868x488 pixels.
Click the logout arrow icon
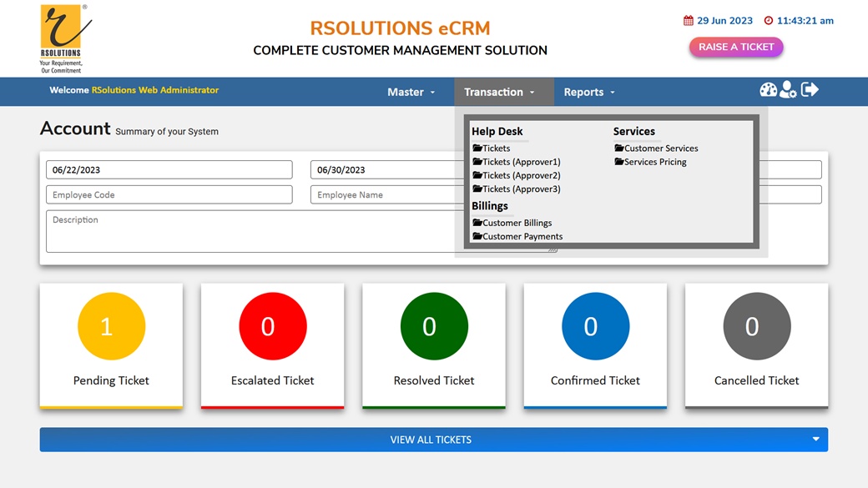(x=810, y=89)
